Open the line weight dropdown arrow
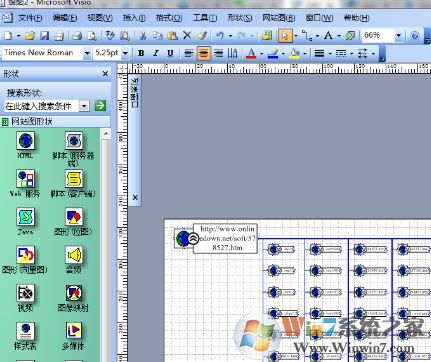The width and height of the screenshot is (431, 362). point(330,53)
